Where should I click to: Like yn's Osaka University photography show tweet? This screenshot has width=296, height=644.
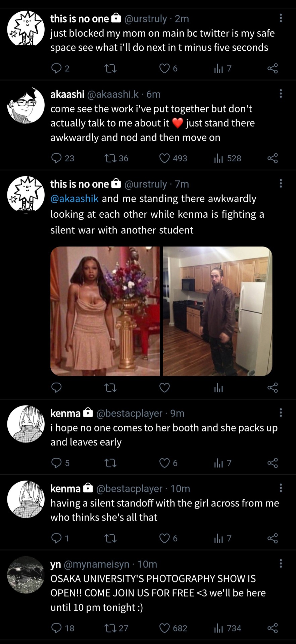(164, 628)
